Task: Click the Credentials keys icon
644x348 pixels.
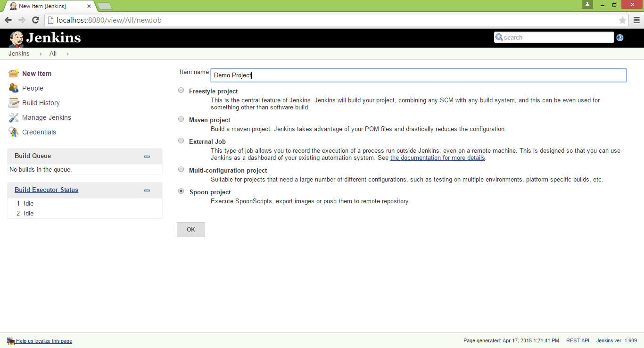Action: [14, 132]
